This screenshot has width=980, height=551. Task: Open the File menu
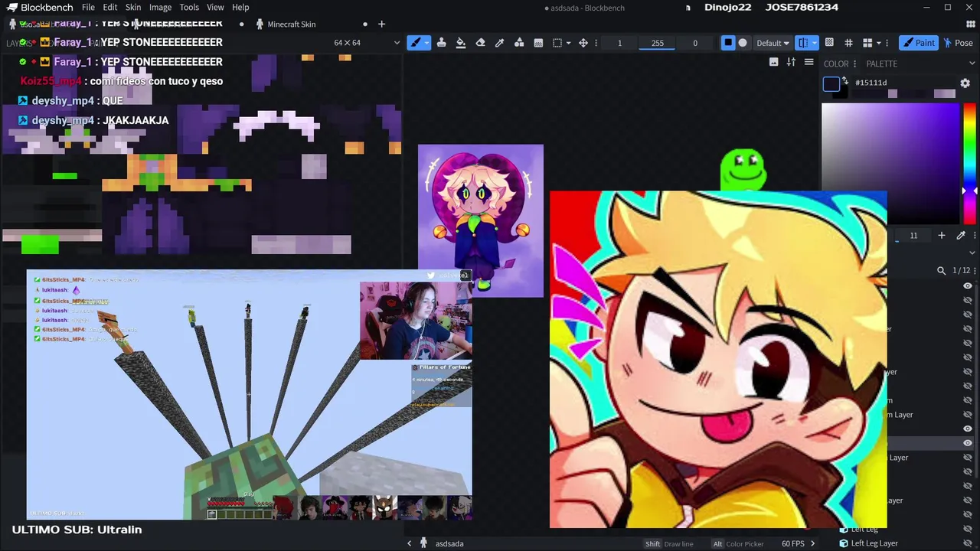[88, 8]
